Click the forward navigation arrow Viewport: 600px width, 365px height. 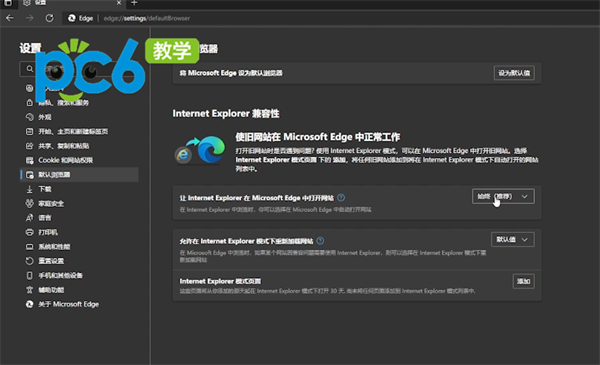tap(29, 18)
